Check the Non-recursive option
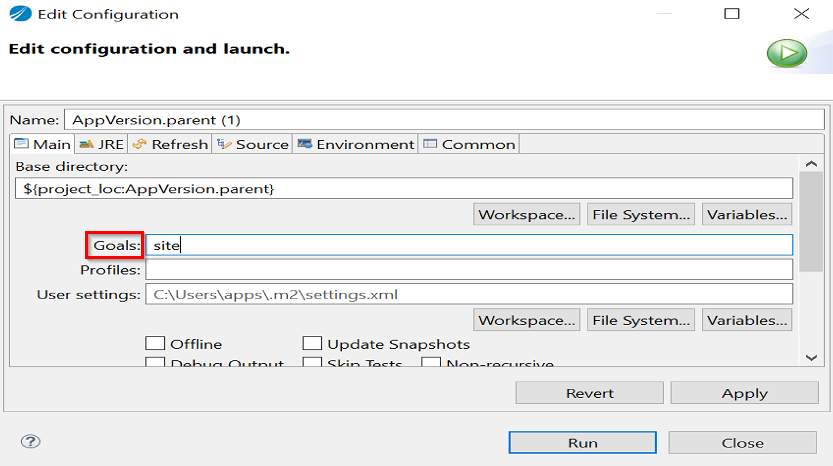Image resolution: width=833 pixels, height=466 pixels. point(430,363)
